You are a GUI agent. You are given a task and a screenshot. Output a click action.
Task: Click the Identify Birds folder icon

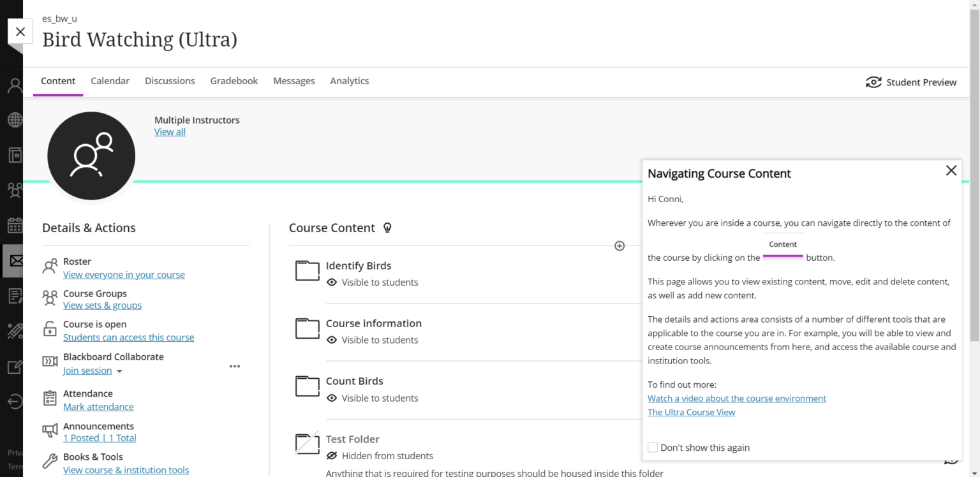[307, 270]
